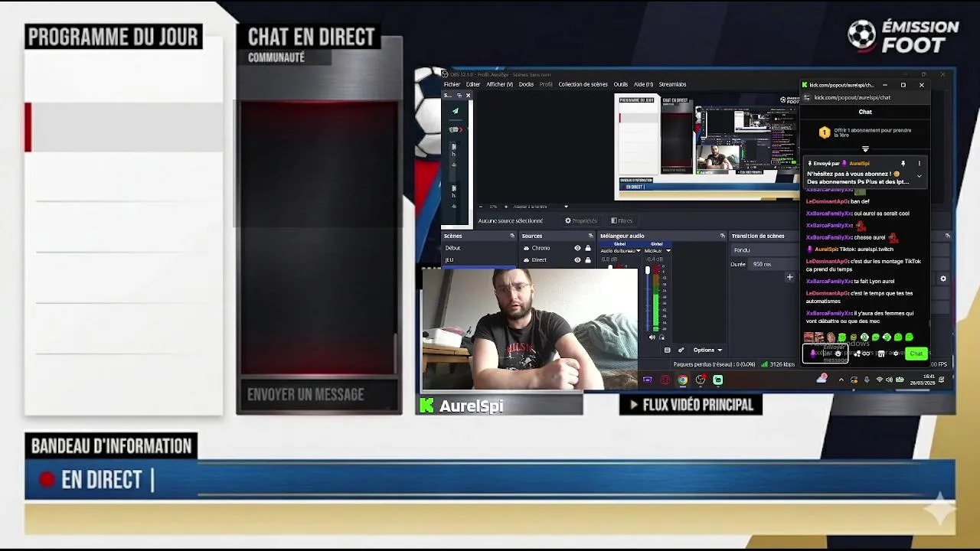
Task: Open advanced audio properties wrench icon
Action: point(681,350)
